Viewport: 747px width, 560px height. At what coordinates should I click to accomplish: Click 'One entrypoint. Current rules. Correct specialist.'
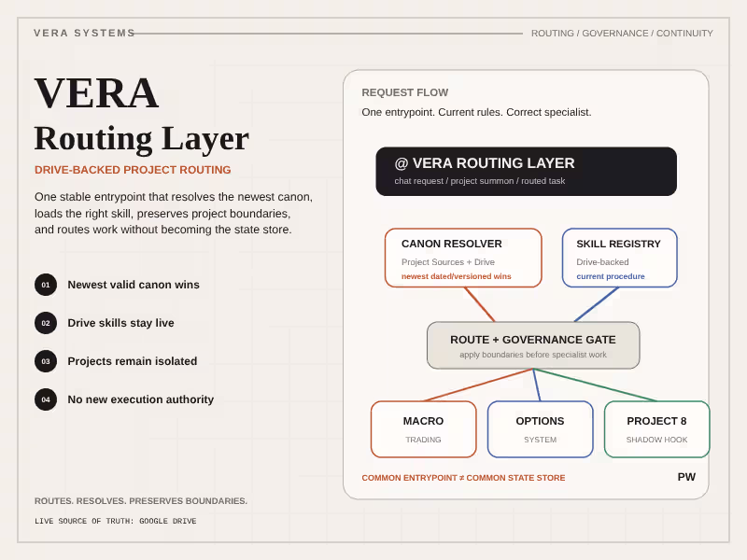click(476, 112)
